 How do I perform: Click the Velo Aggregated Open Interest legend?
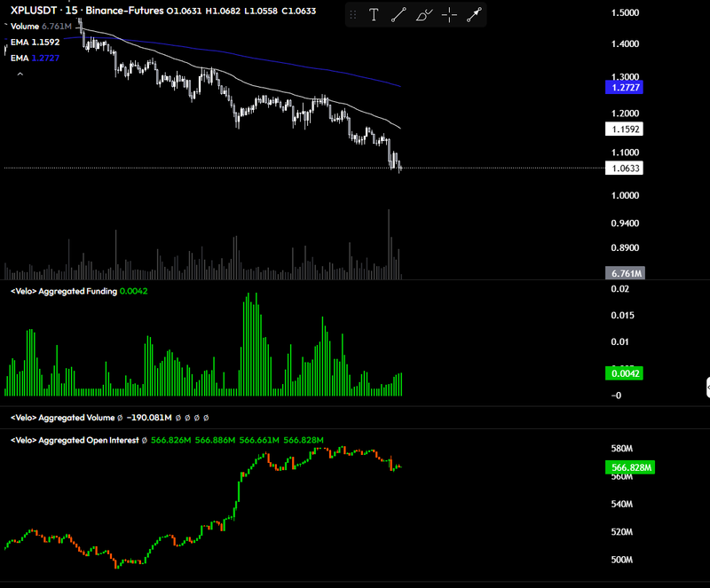(75, 440)
